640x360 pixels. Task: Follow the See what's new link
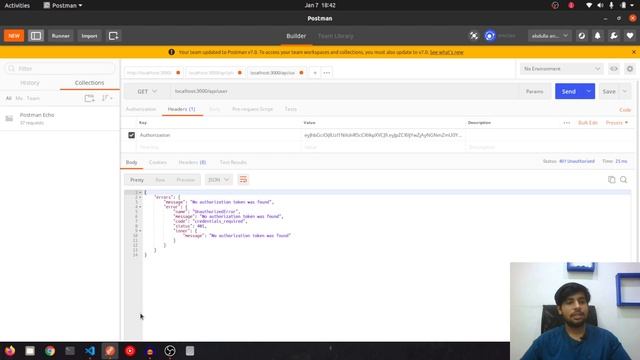(x=447, y=52)
